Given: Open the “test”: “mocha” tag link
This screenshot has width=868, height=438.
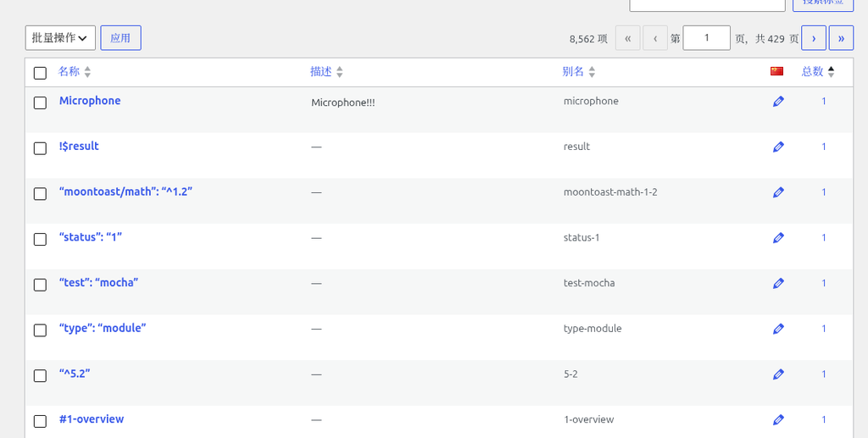Looking at the screenshot, I should pos(98,283).
